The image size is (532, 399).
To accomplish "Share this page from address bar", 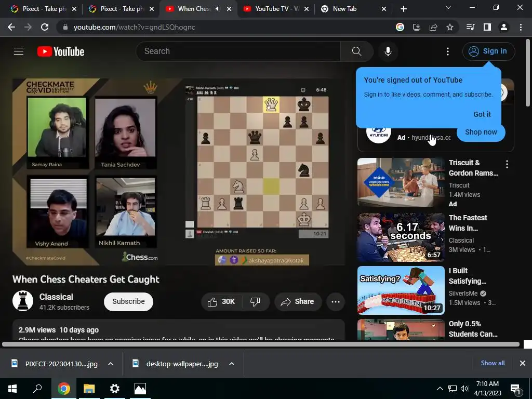I will pos(433,27).
